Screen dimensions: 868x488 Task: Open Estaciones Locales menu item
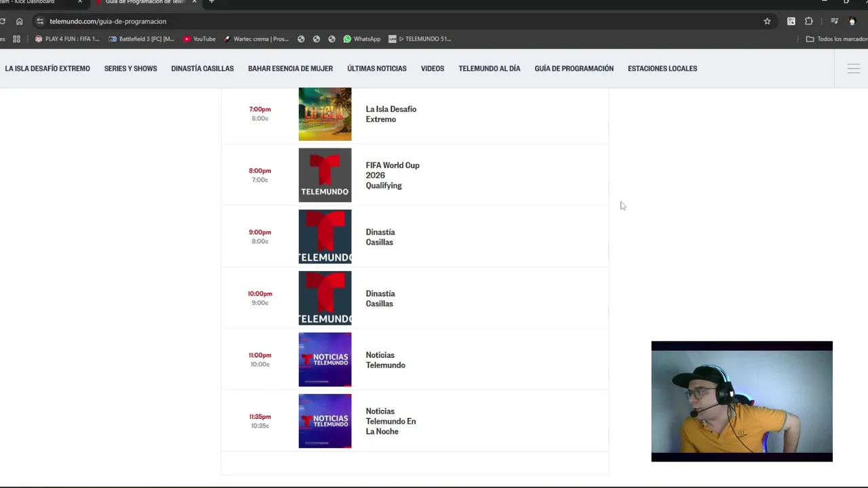(x=663, y=68)
